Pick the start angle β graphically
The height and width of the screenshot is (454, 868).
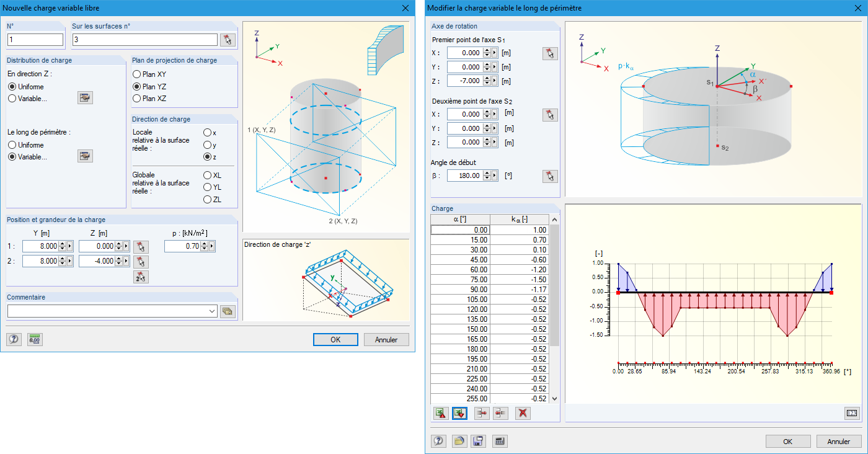coord(550,176)
